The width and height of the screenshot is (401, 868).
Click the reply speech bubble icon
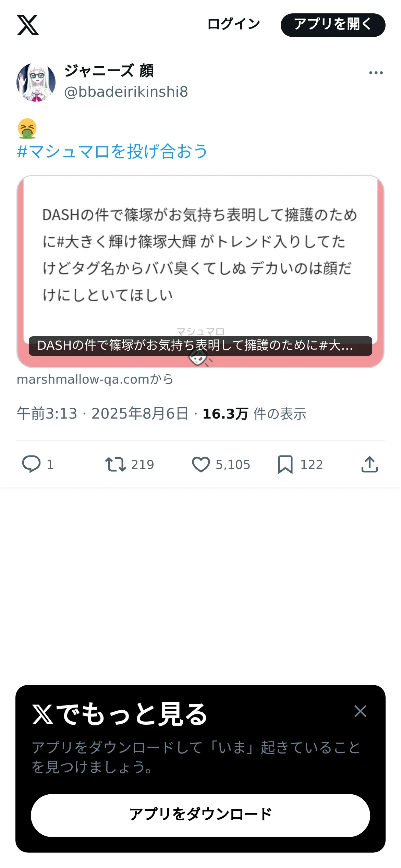[x=31, y=464]
